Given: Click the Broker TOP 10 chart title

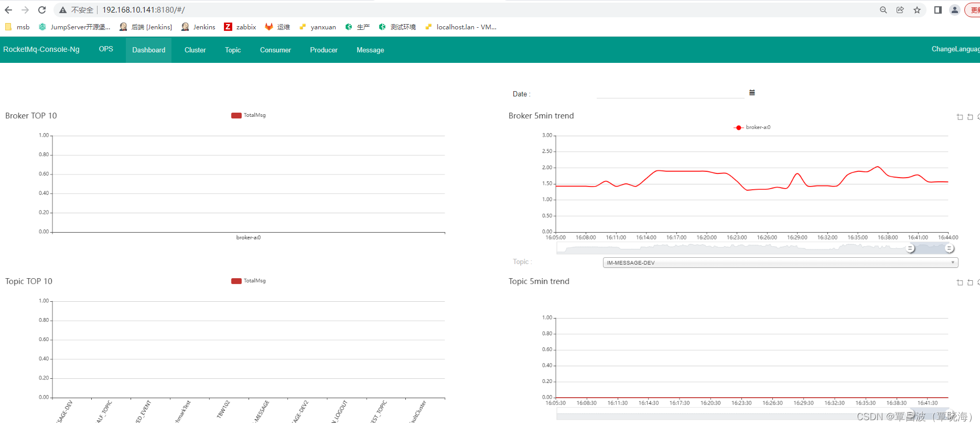Looking at the screenshot, I should click(31, 116).
